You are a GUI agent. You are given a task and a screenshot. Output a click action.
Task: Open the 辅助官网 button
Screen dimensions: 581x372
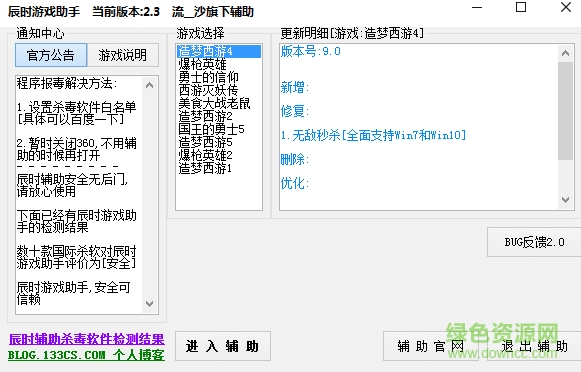pos(431,346)
